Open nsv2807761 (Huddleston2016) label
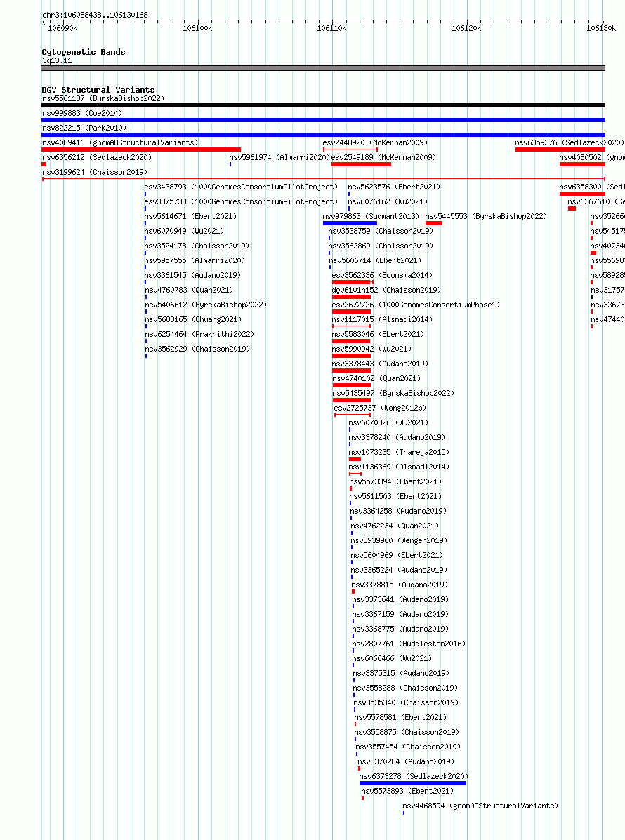This screenshot has height=840, width=625. tap(409, 644)
